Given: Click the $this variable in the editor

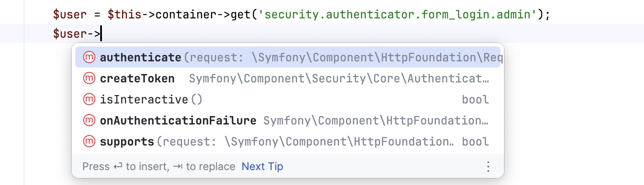Looking at the screenshot, I should pyautogui.click(x=125, y=14).
